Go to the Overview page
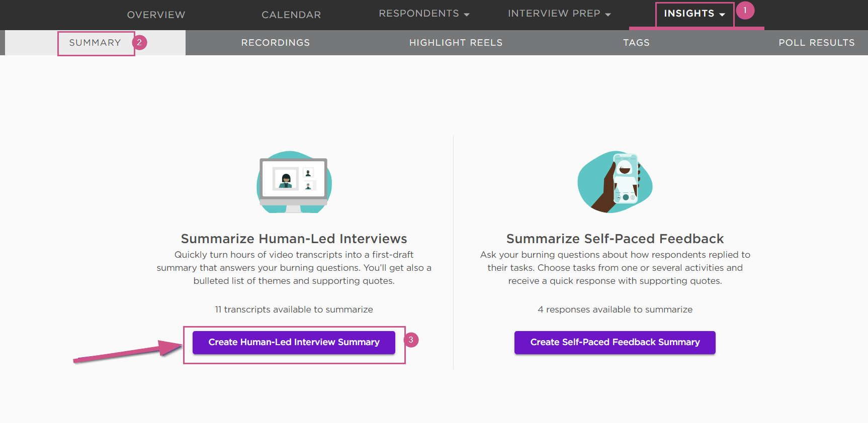 click(x=156, y=15)
